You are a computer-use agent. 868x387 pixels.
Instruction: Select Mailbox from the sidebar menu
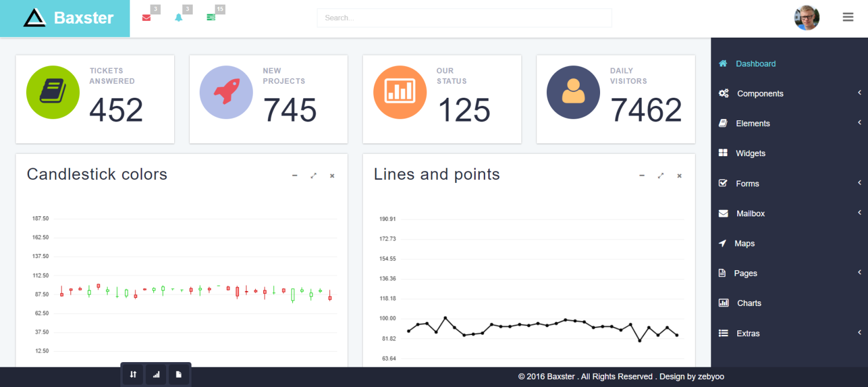coord(751,213)
